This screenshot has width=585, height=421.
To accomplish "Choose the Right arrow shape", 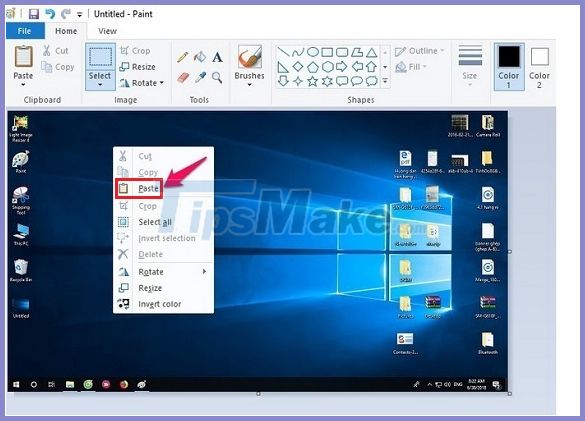I will click(342, 67).
